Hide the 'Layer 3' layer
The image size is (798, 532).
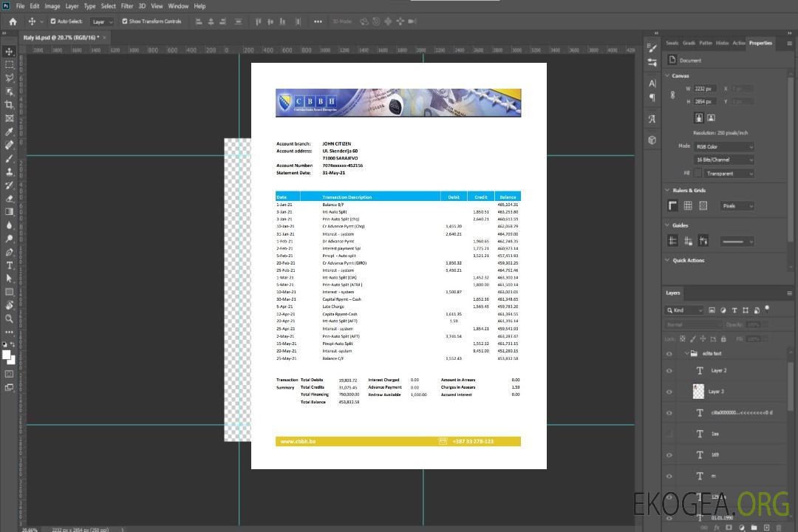point(669,392)
